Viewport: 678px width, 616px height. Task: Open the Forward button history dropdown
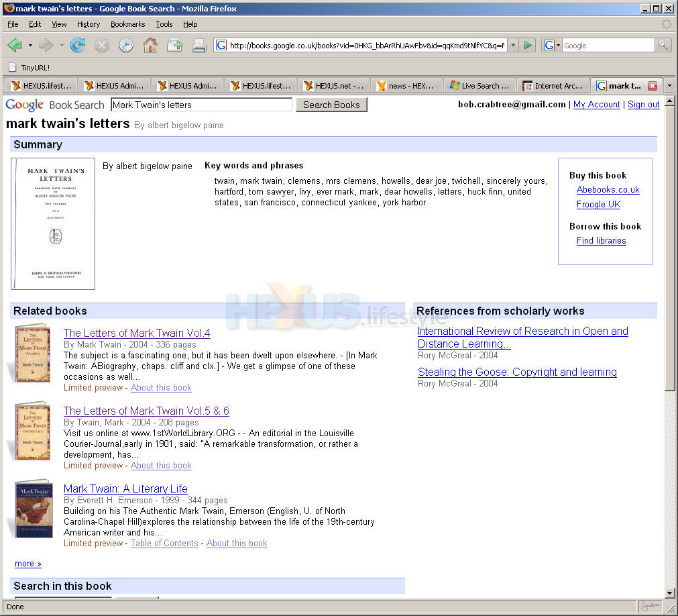(x=62, y=45)
